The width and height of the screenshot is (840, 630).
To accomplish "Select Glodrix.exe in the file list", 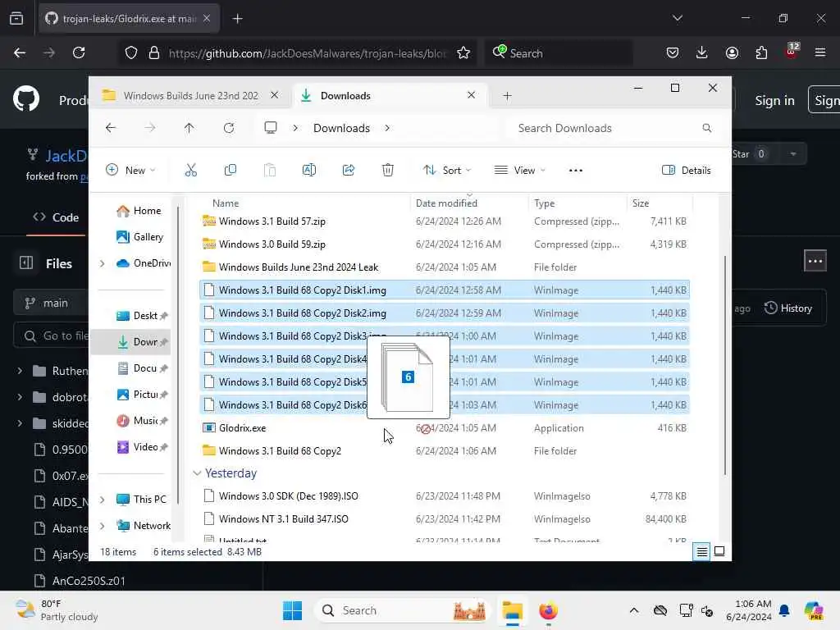I will pyautogui.click(x=444, y=428).
